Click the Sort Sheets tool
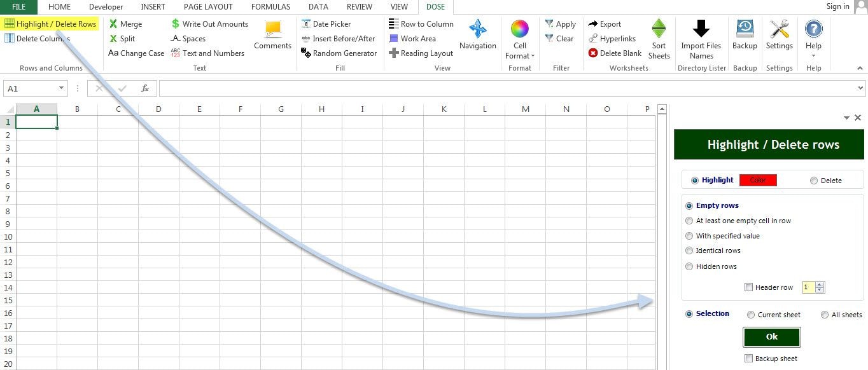868x370 pixels. [659, 38]
